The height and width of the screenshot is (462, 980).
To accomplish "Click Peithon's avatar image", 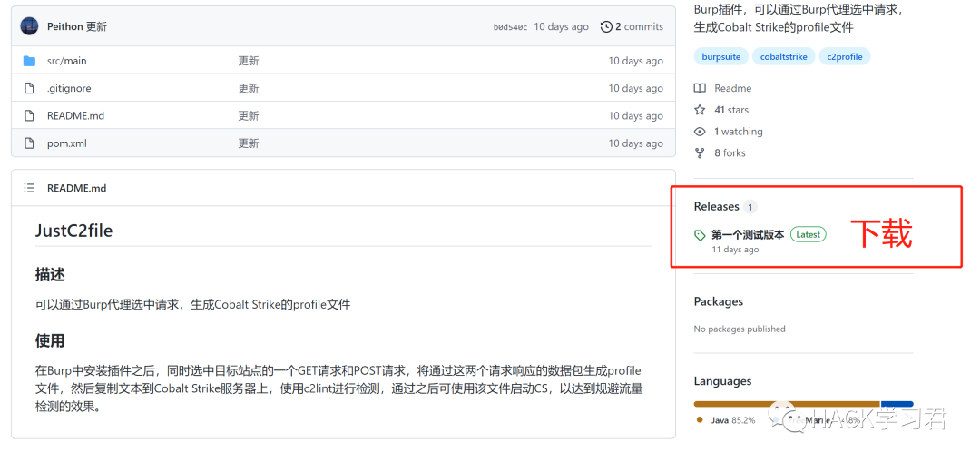I will (x=29, y=26).
